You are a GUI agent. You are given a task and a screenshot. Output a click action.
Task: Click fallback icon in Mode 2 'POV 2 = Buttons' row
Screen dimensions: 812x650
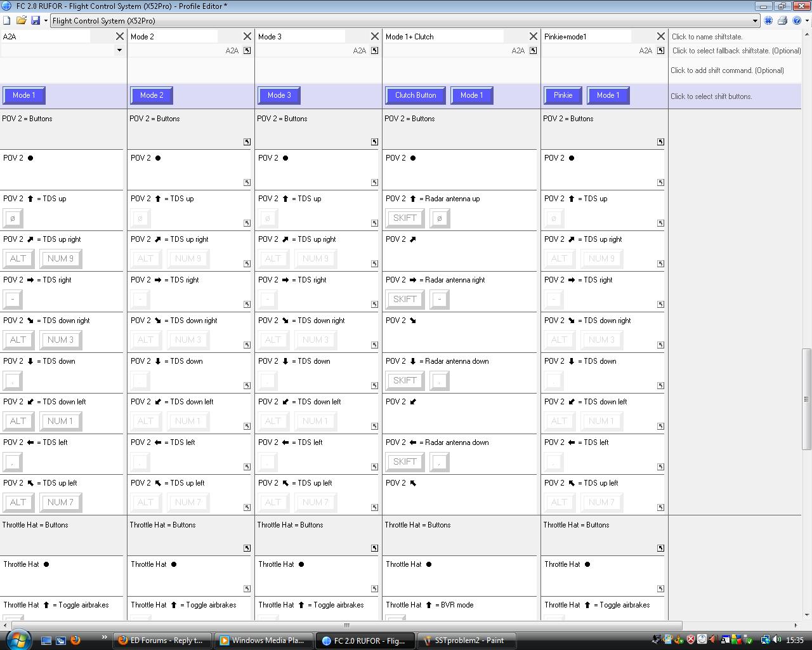point(247,142)
